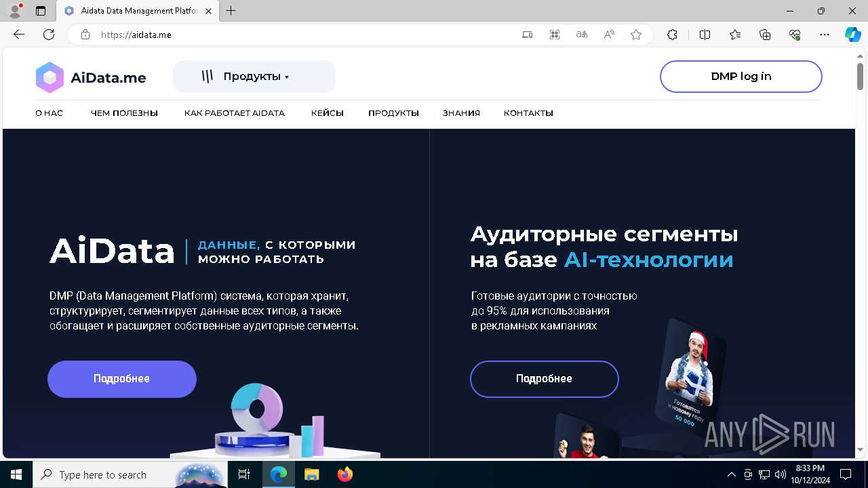Viewport: 868px width, 488px height.
Task: Open the ПРОДУКТЫ nav menu item
Action: pos(393,113)
